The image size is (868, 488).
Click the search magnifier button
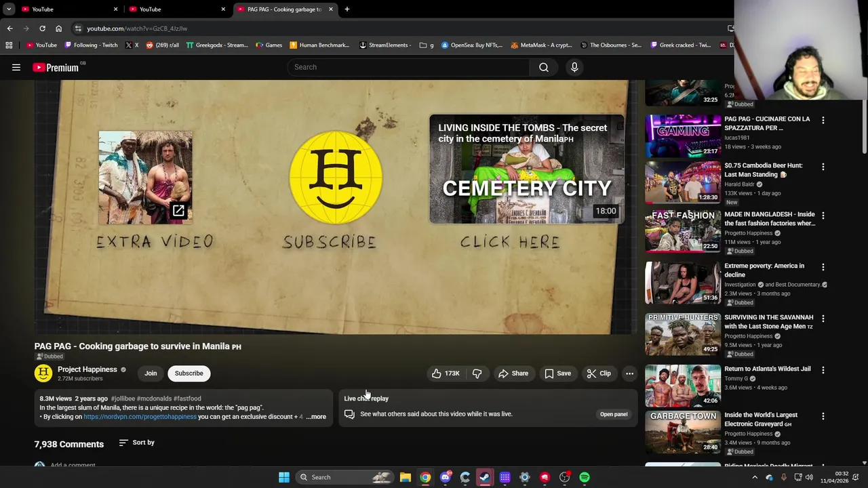click(544, 67)
